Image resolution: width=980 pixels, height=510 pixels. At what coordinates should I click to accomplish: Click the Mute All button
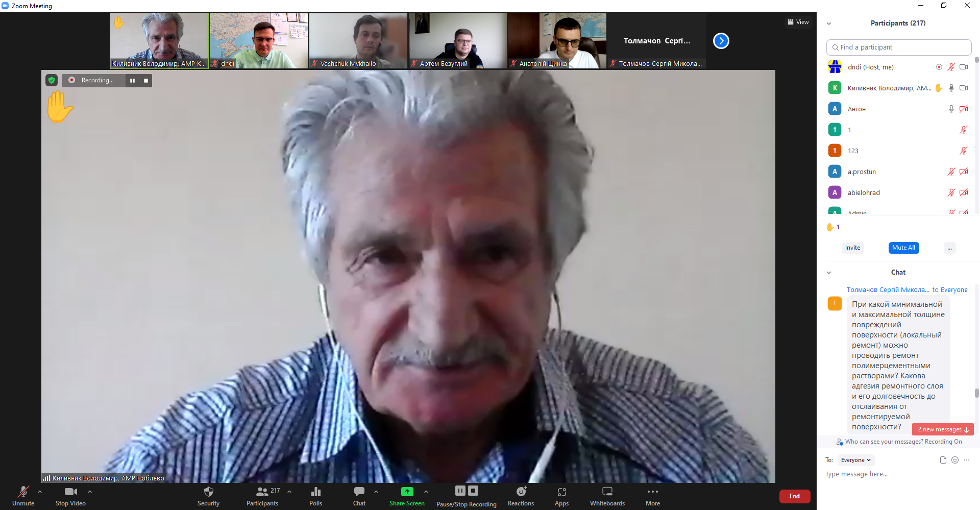tap(903, 248)
